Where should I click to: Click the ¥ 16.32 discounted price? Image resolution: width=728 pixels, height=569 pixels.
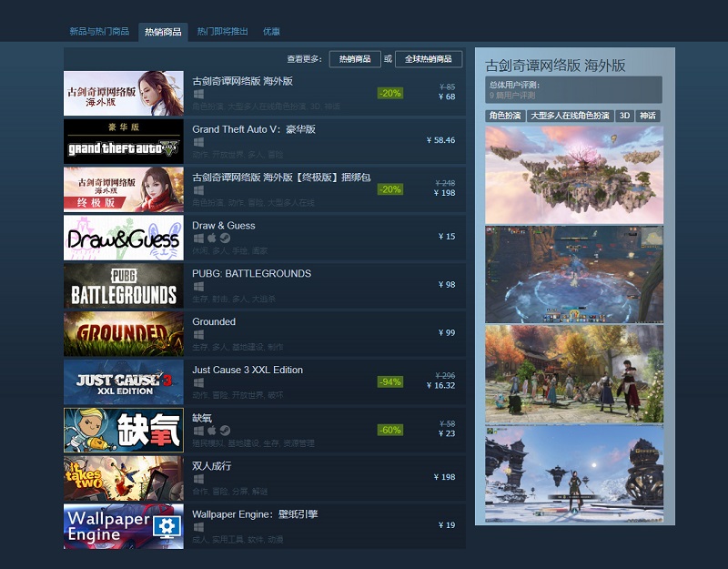(x=440, y=385)
